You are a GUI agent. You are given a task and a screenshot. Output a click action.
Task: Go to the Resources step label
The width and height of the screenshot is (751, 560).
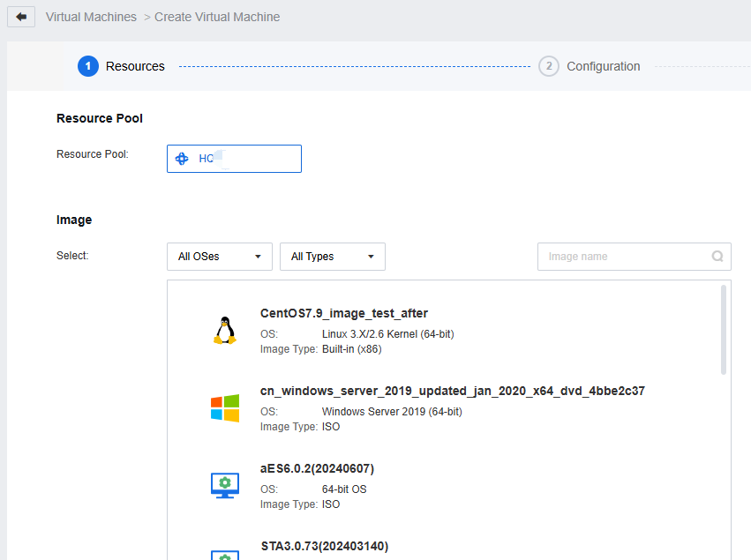tap(135, 66)
